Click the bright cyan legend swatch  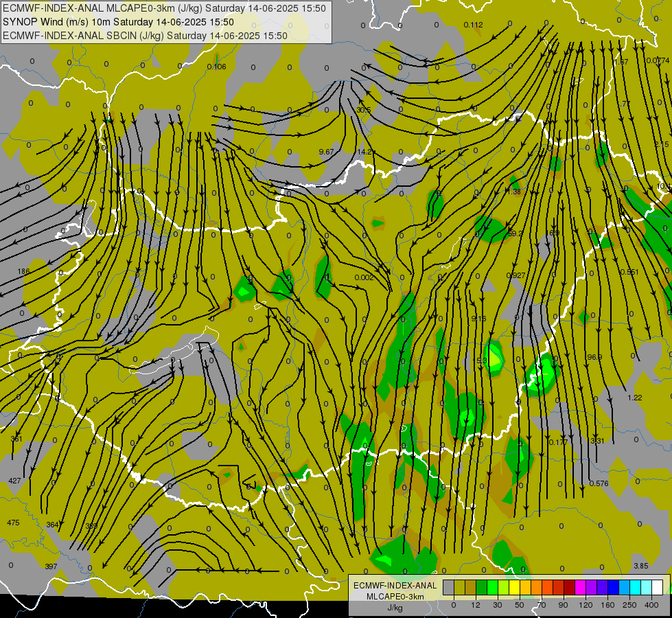pos(636,587)
